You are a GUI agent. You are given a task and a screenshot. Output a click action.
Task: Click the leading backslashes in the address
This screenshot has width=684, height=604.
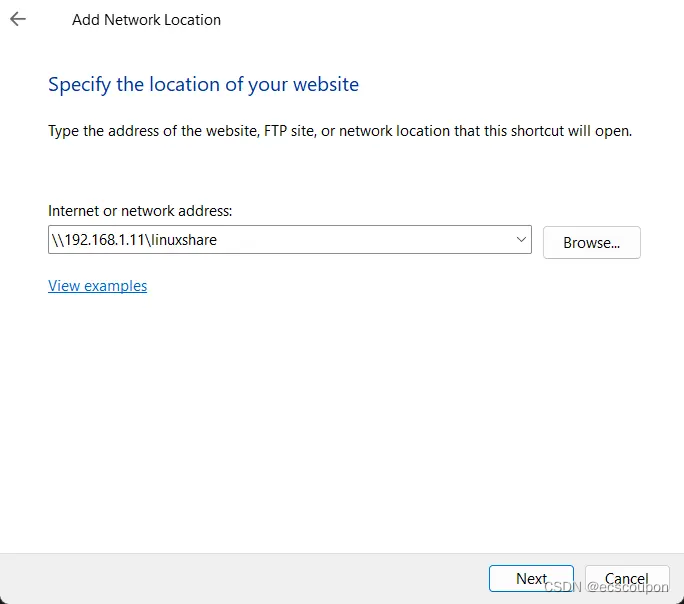coord(56,240)
